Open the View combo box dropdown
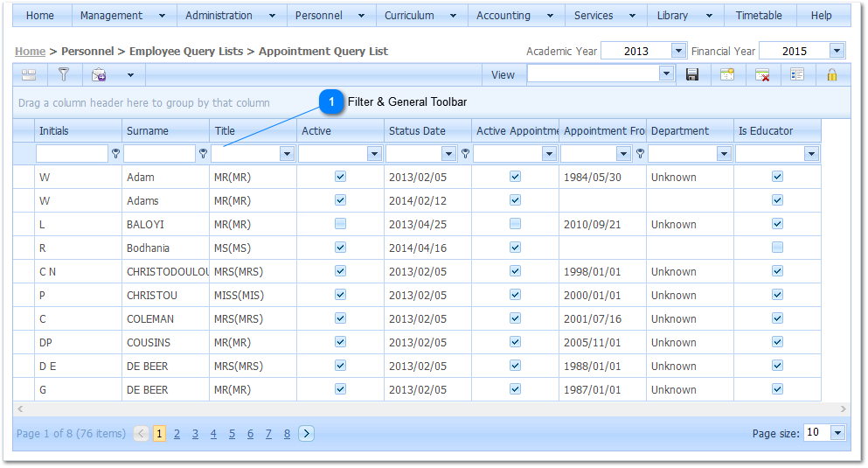 [666, 74]
